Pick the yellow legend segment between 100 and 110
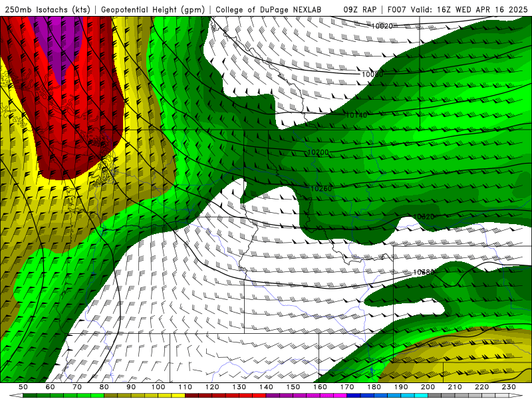The image size is (532, 399). click(172, 396)
